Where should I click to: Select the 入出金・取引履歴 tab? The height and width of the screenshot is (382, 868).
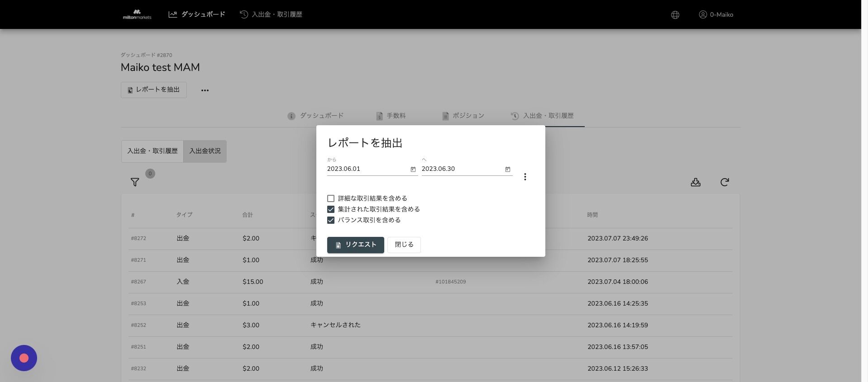point(542,116)
